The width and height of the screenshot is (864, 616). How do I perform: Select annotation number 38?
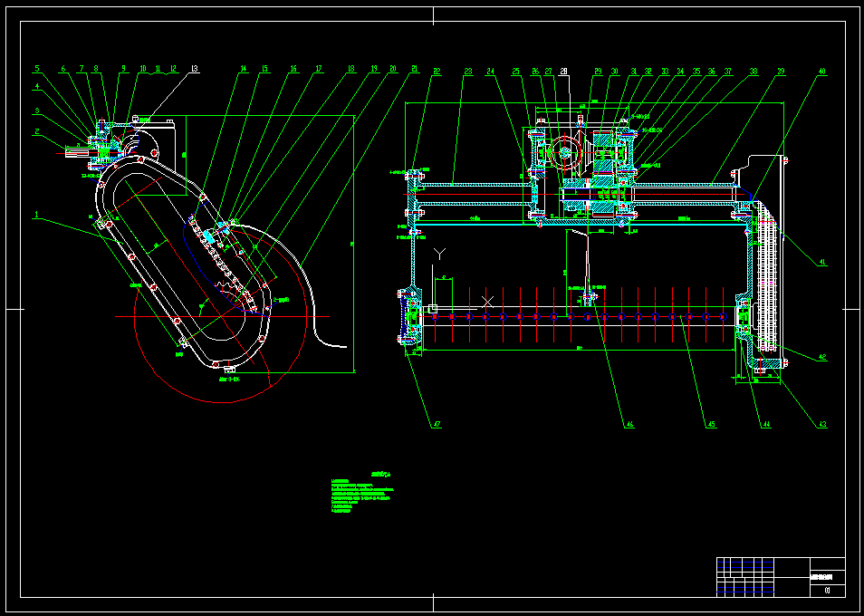754,71
